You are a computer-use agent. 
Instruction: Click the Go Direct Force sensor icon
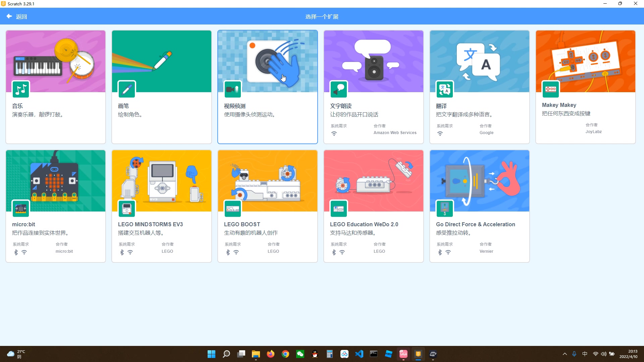(x=445, y=208)
